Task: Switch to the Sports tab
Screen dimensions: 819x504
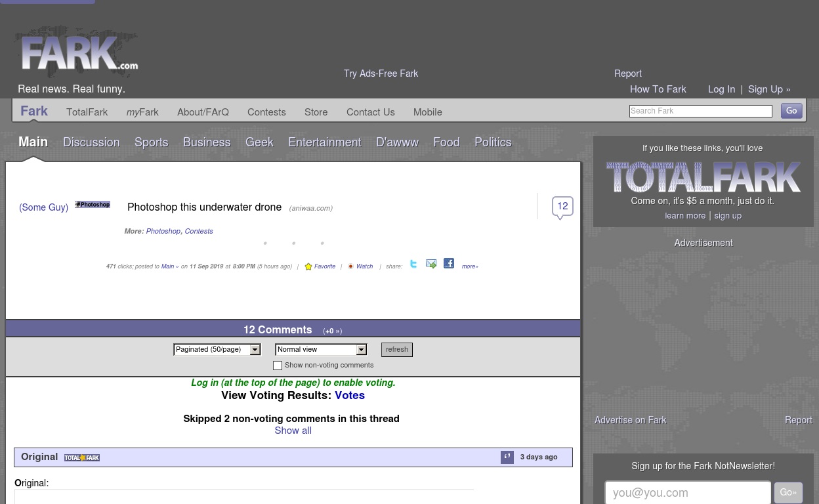Action: click(152, 142)
